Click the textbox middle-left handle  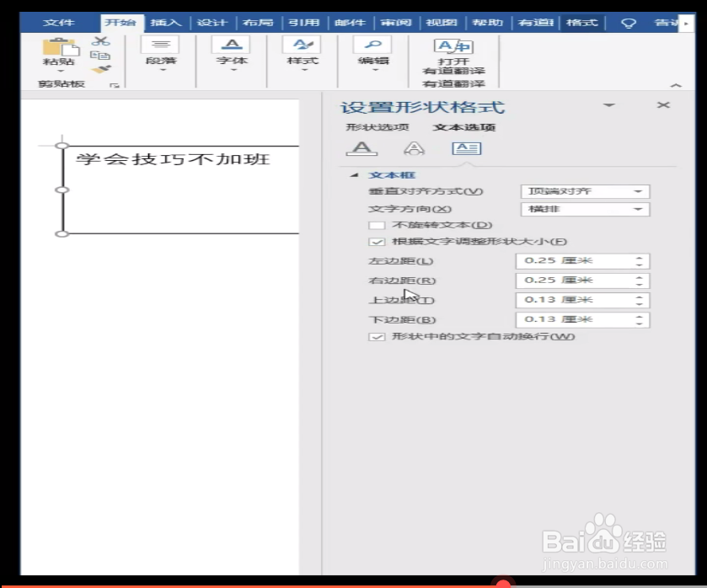pos(62,190)
